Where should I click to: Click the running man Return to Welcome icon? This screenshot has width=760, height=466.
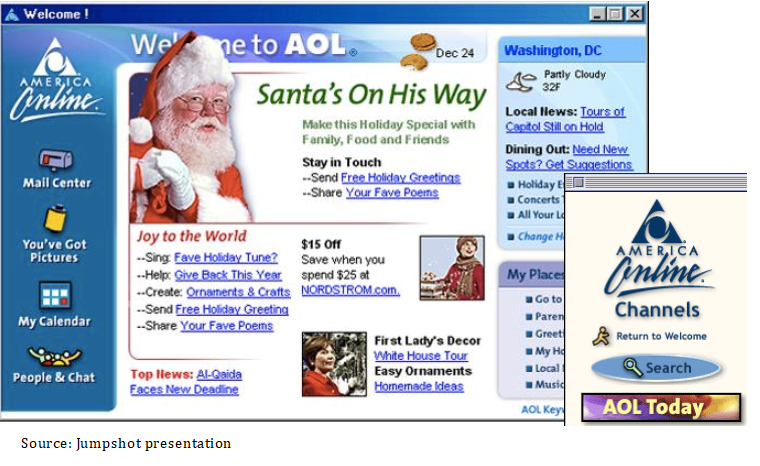(x=601, y=336)
